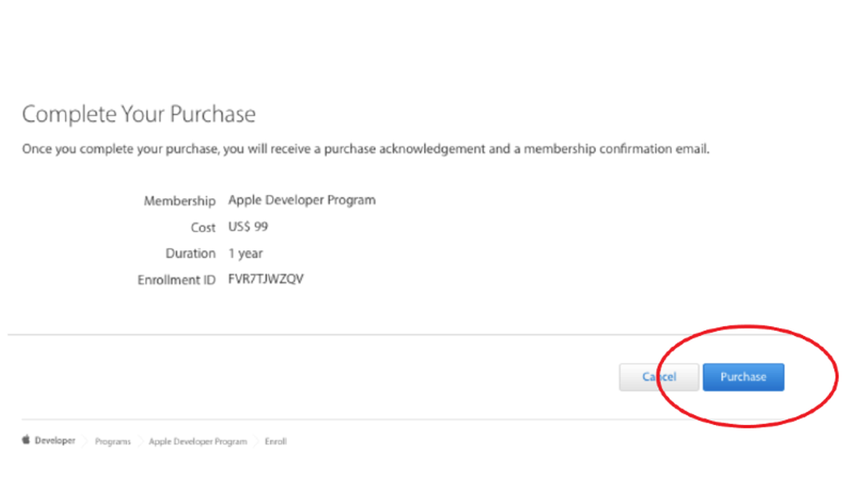868x477 pixels.
Task: Open the Apple Developer logo link
Action: tap(48, 441)
